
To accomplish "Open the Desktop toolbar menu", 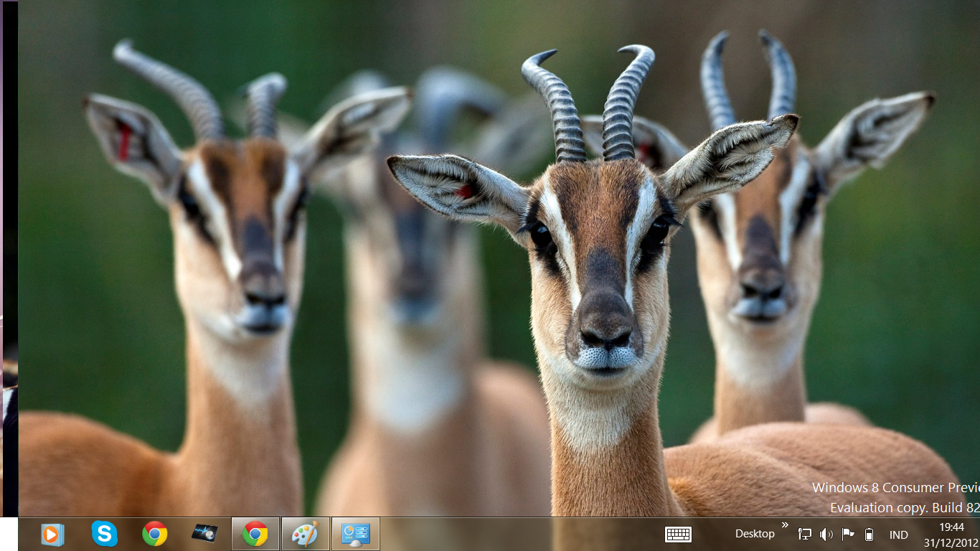I will click(x=755, y=534).
